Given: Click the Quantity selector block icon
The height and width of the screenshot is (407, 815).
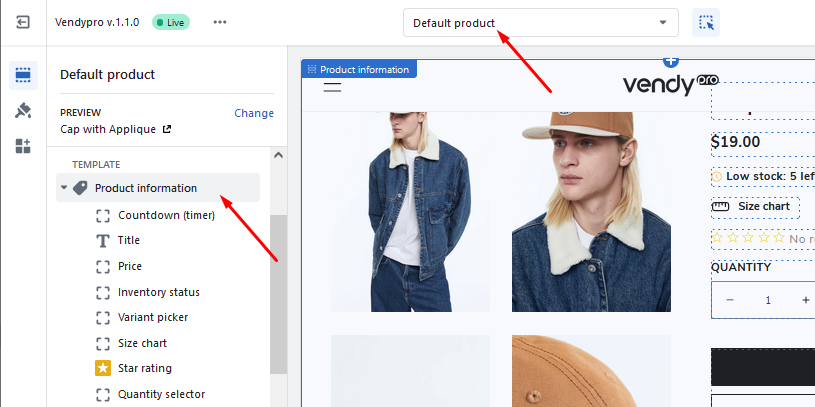Looking at the screenshot, I should pos(103,394).
